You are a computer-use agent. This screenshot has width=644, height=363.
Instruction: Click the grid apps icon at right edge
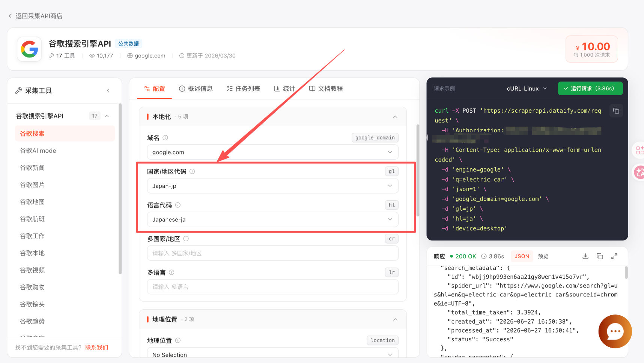639,150
